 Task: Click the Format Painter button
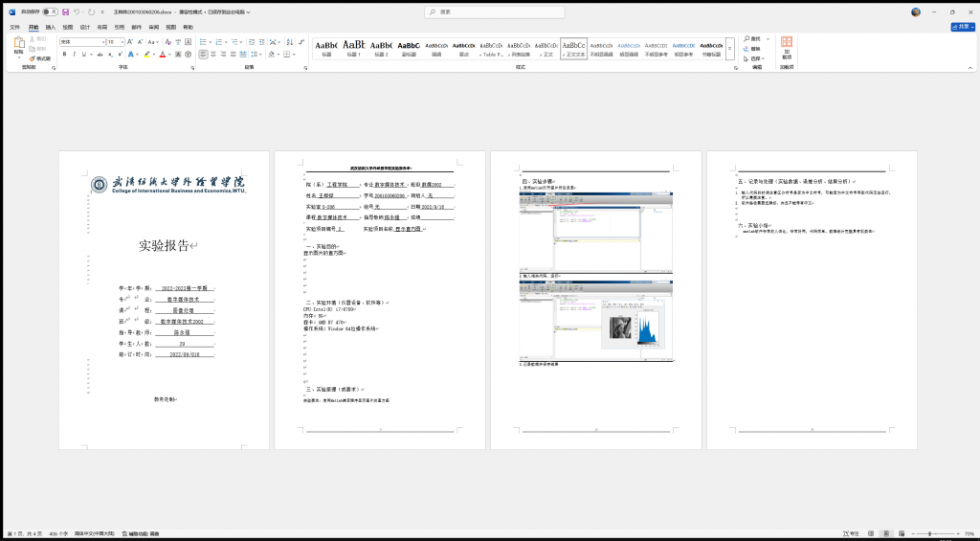pyautogui.click(x=40, y=58)
